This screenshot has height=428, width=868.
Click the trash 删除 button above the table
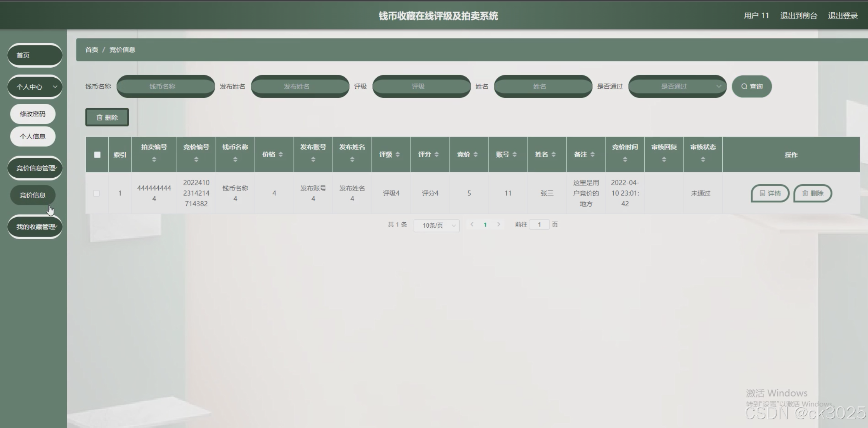coord(107,117)
